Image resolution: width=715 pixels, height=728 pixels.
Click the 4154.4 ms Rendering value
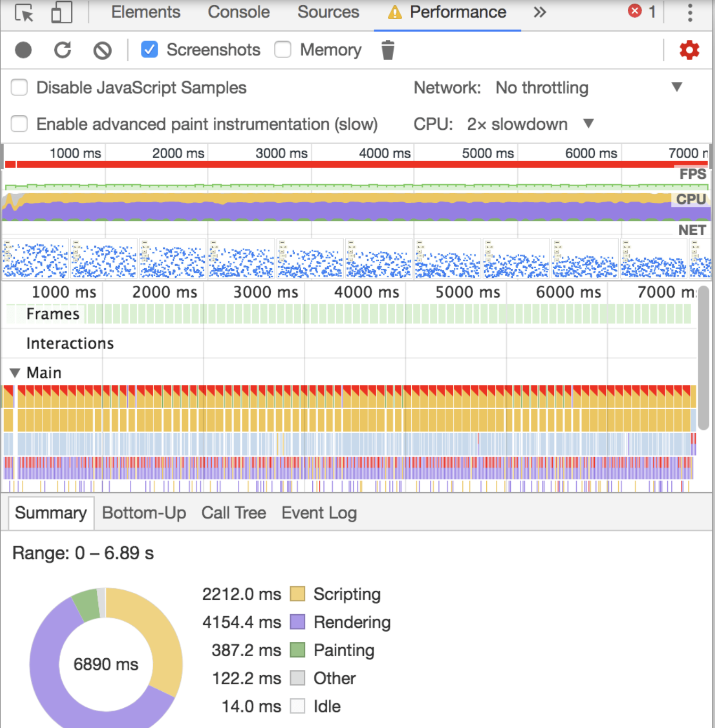tap(242, 622)
